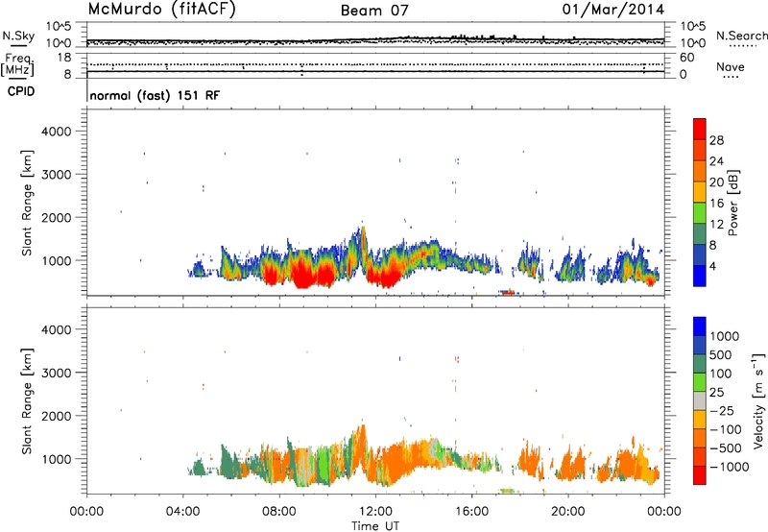
Task: Pick the top blue segment of velocity colorbar
Action: pyautogui.click(x=700, y=326)
